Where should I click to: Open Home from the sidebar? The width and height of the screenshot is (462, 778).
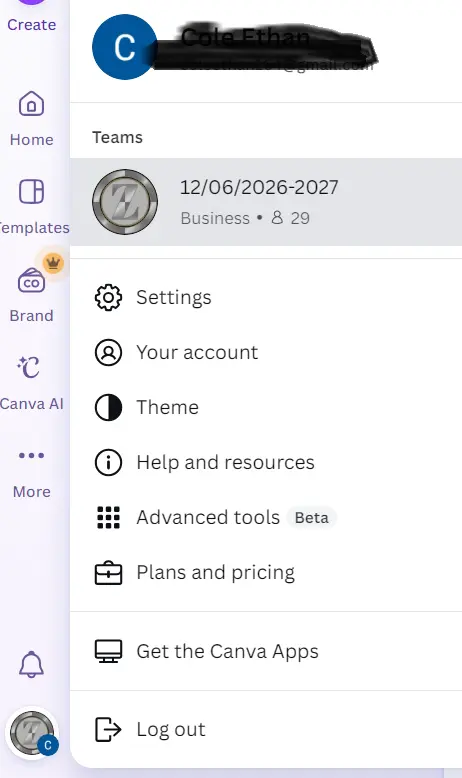pos(31,119)
